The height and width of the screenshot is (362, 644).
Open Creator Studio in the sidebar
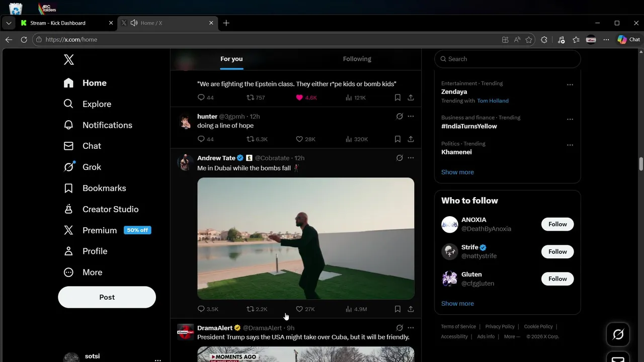[101, 209]
